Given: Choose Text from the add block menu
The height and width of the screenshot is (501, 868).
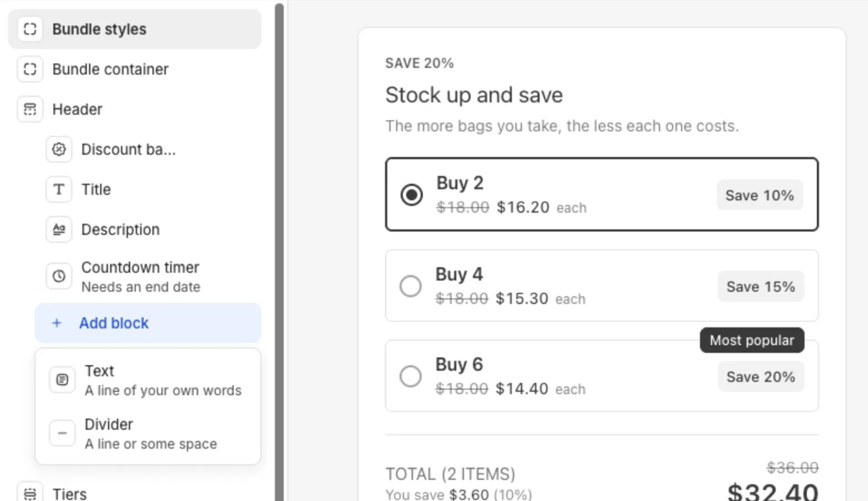Looking at the screenshot, I should [148, 380].
